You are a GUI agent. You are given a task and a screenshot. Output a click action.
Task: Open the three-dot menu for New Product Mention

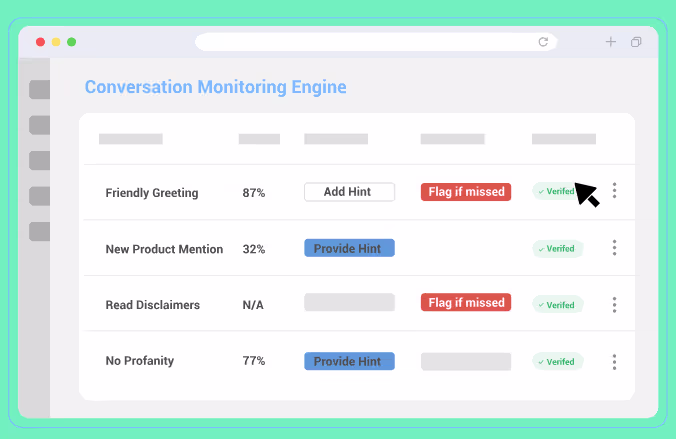coord(614,248)
